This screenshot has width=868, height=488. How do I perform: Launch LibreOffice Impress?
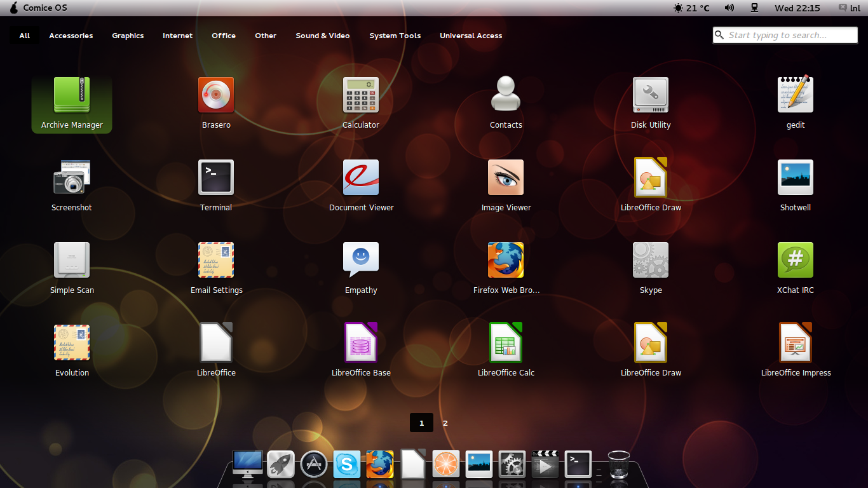(795, 342)
